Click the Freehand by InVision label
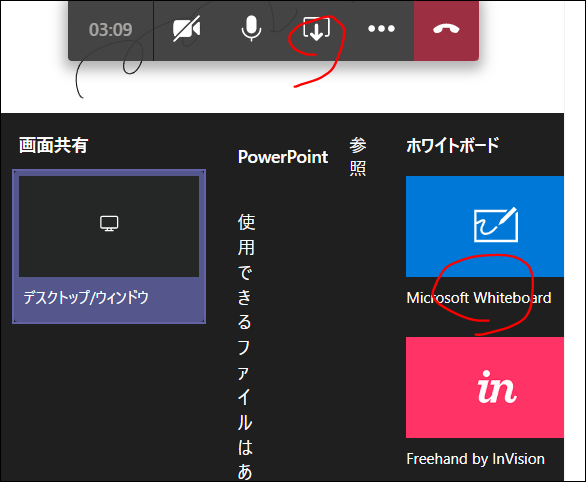The image size is (586, 482). (475, 459)
